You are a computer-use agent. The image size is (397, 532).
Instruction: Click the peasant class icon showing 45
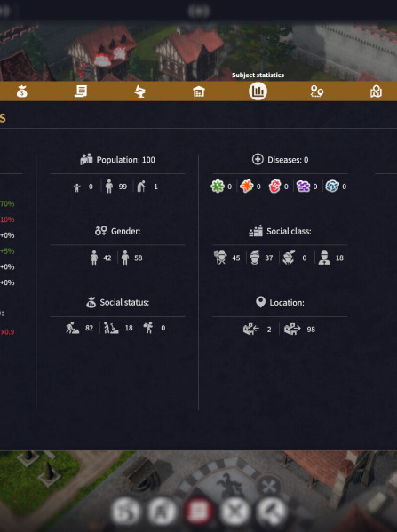pyautogui.click(x=220, y=258)
